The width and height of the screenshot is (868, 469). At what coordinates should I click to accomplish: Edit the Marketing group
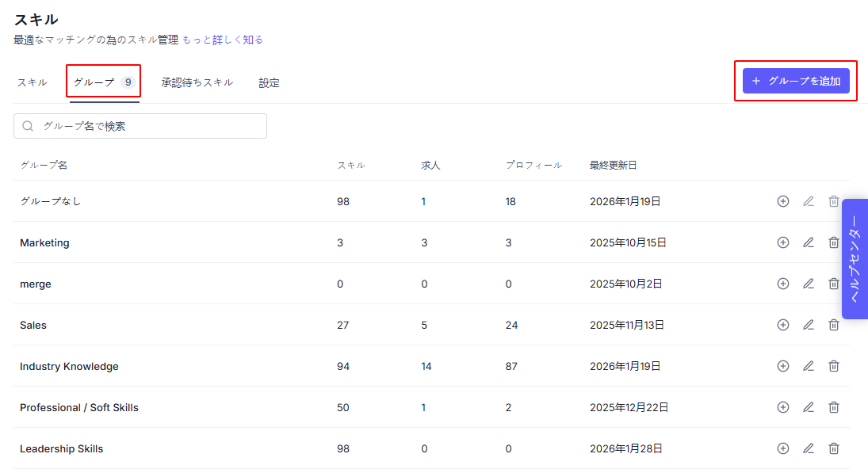[x=809, y=242]
